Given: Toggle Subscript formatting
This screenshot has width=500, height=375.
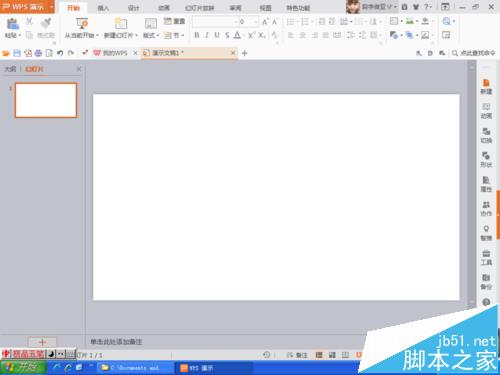Looking at the screenshot, I should (x=262, y=35).
